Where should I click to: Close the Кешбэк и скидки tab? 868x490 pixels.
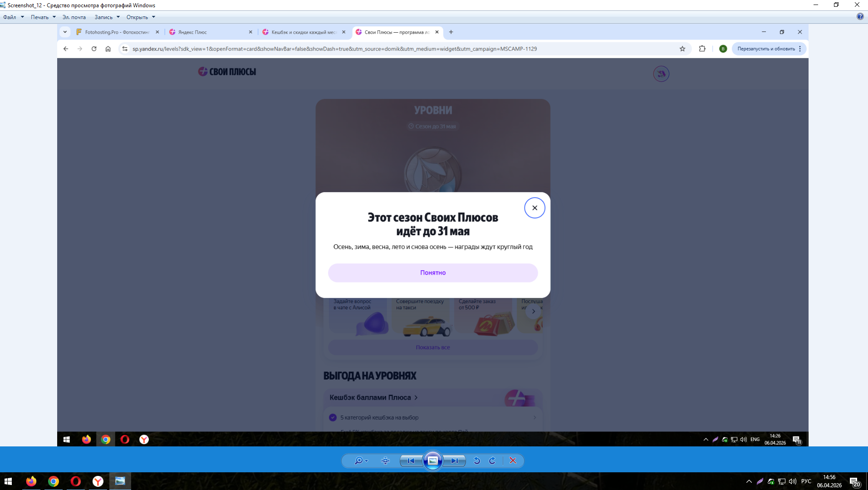point(343,32)
